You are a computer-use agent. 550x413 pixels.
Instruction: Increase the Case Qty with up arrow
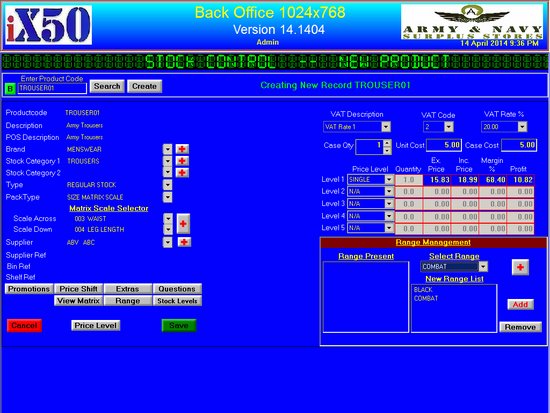point(387,143)
